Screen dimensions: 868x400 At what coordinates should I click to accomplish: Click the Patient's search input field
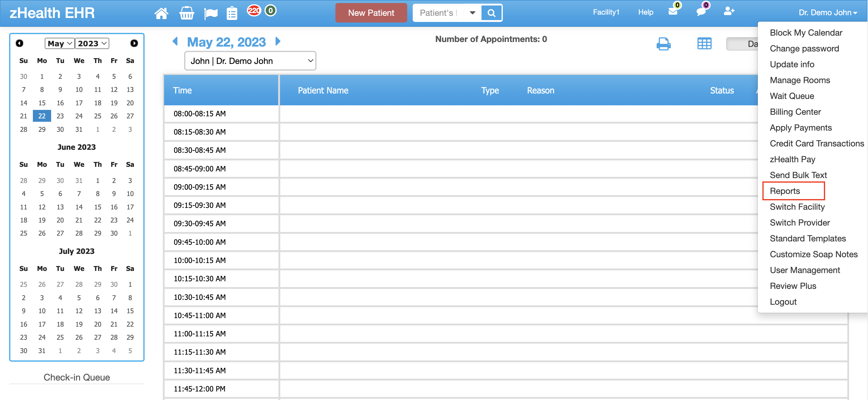tap(437, 13)
